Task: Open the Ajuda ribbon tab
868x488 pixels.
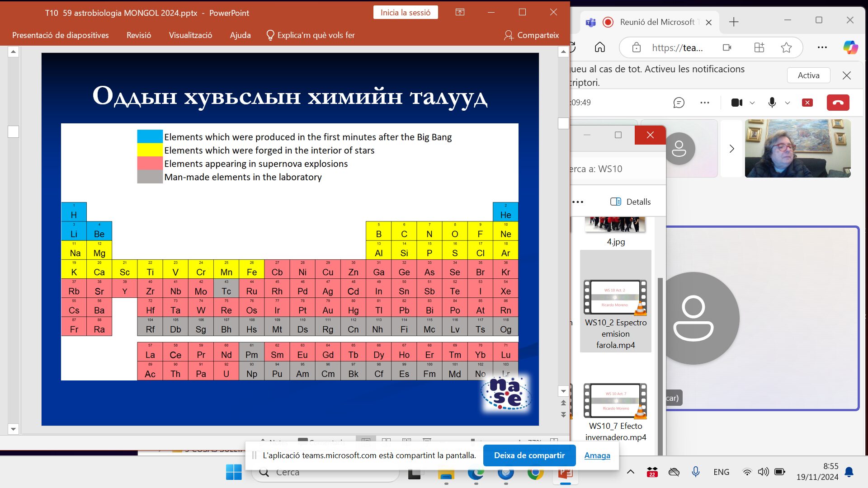Action: coord(240,35)
